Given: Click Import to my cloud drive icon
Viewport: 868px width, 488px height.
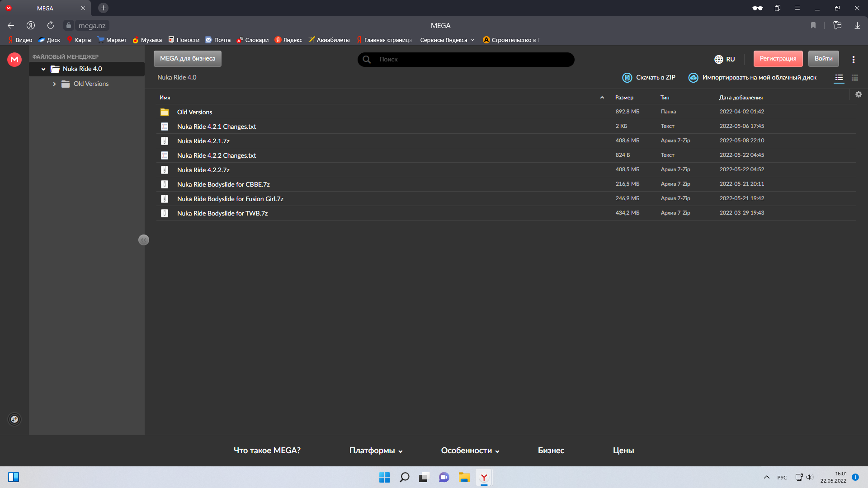Looking at the screenshot, I should click(693, 78).
